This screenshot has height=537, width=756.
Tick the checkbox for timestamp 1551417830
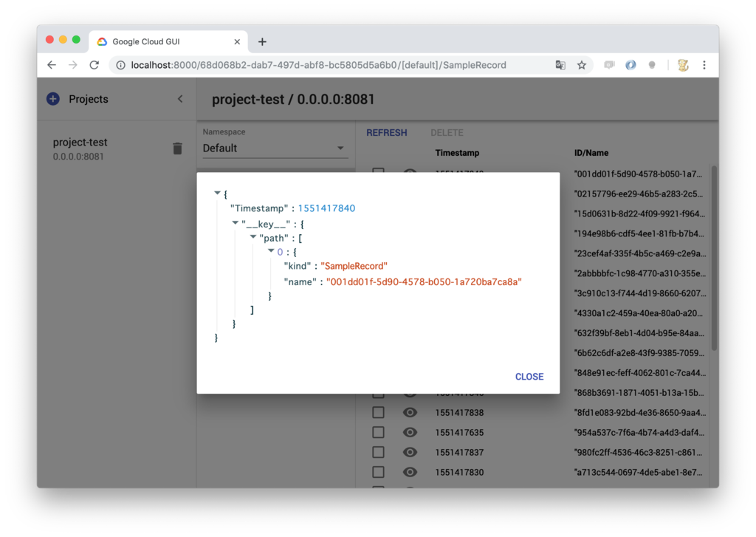click(x=379, y=472)
